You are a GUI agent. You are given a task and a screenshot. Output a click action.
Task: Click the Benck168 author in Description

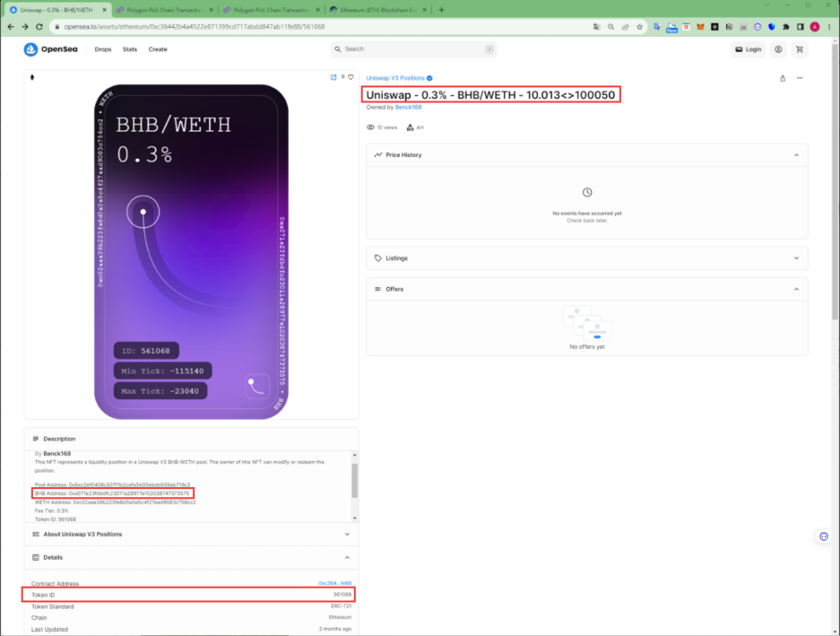click(56, 454)
